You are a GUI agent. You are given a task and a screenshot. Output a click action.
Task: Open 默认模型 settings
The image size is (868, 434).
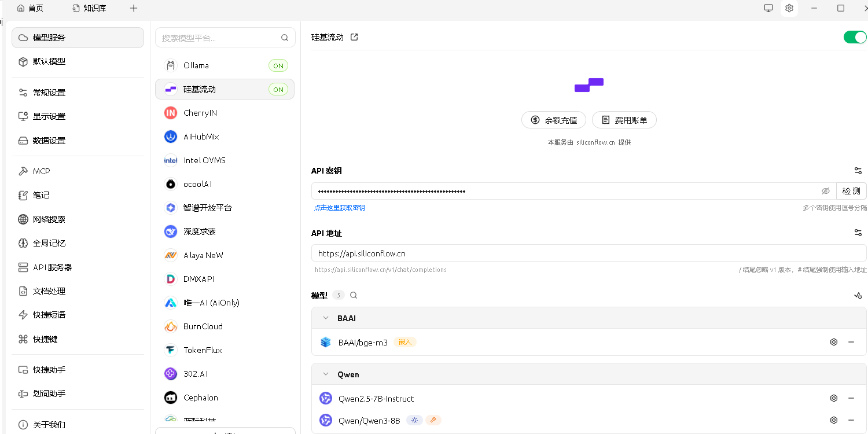(x=78, y=61)
